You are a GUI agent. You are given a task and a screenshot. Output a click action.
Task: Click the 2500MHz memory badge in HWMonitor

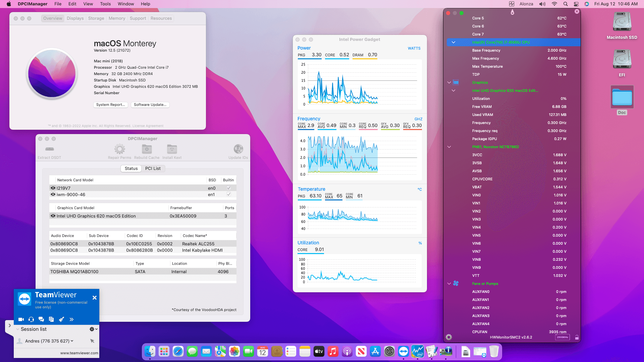point(562,337)
